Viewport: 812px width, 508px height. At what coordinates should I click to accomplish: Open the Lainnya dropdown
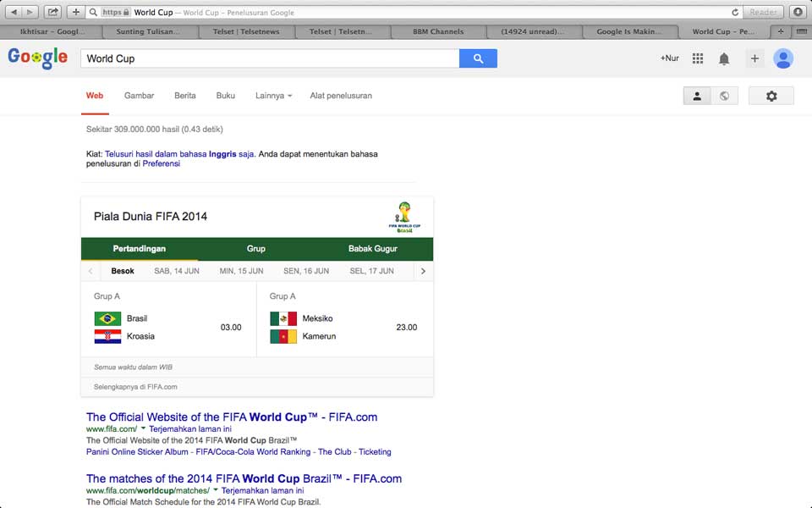272,96
